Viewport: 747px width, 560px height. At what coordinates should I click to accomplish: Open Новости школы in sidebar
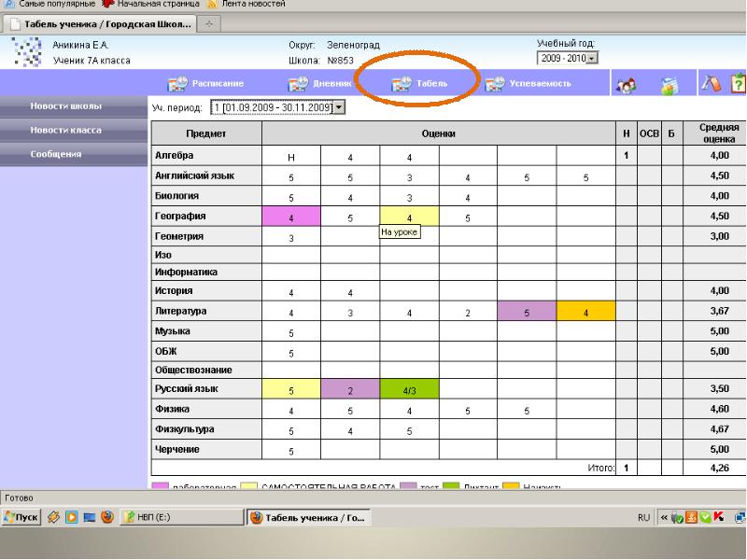[x=65, y=105]
